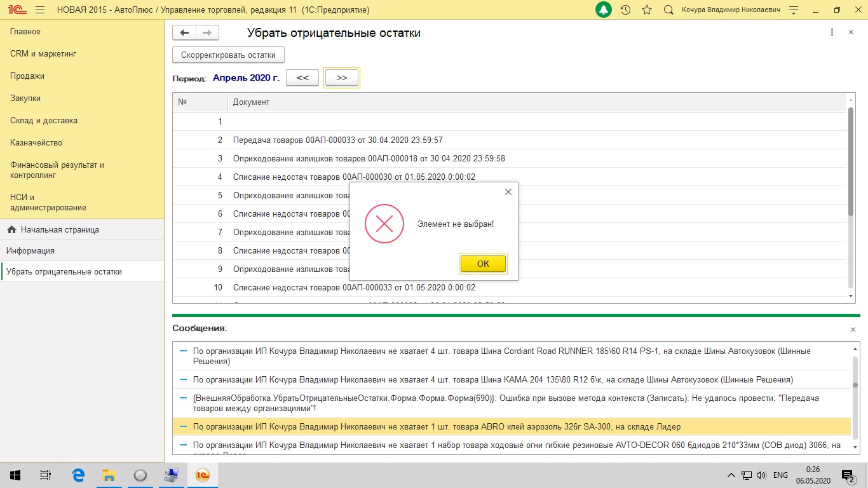Click highlighted message about ABRO клей аэрозоль

point(512,427)
